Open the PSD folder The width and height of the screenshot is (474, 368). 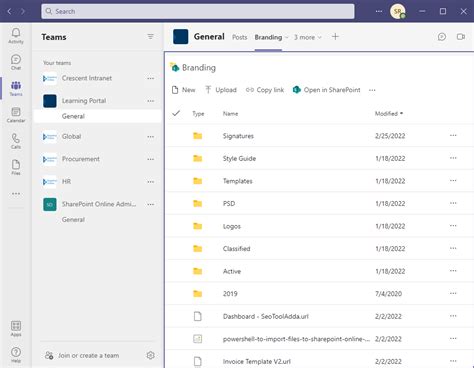[229, 203]
